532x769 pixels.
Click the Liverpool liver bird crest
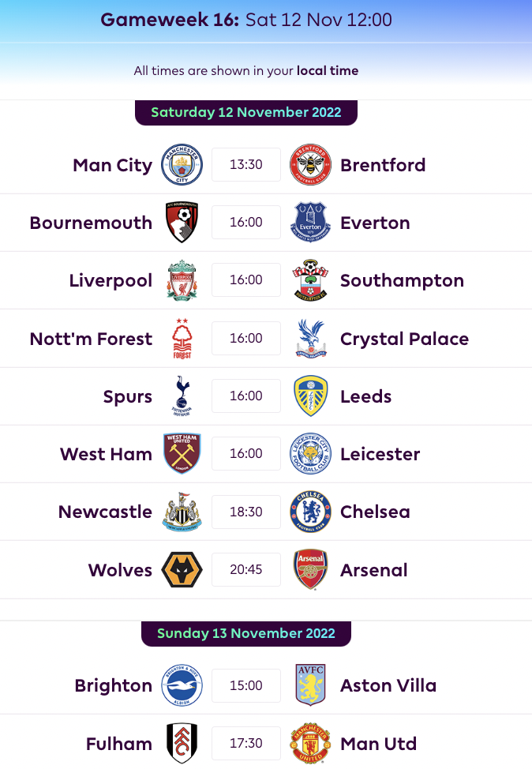[x=182, y=279]
